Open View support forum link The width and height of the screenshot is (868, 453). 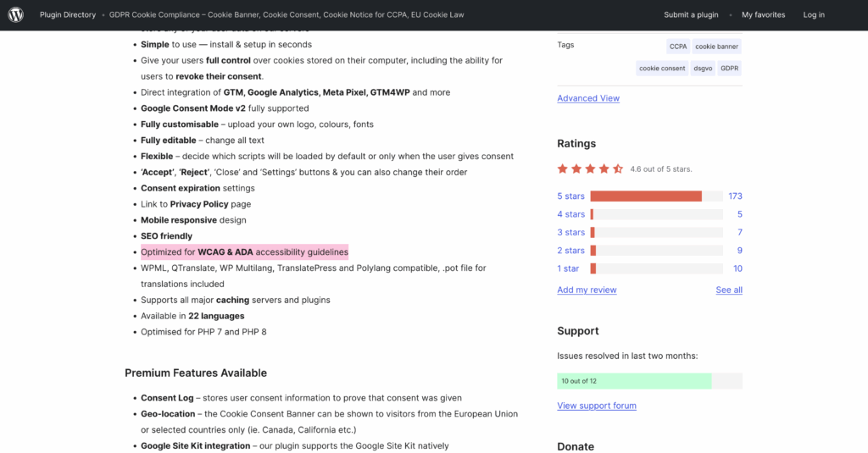tap(597, 406)
